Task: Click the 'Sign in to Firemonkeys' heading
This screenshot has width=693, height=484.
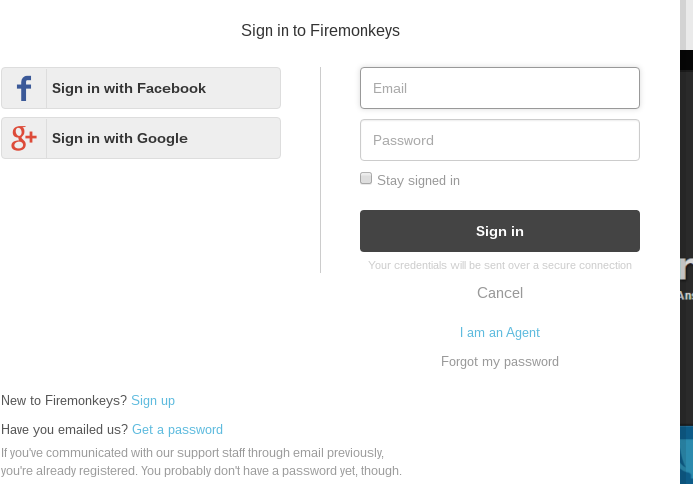Action: pos(320,30)
